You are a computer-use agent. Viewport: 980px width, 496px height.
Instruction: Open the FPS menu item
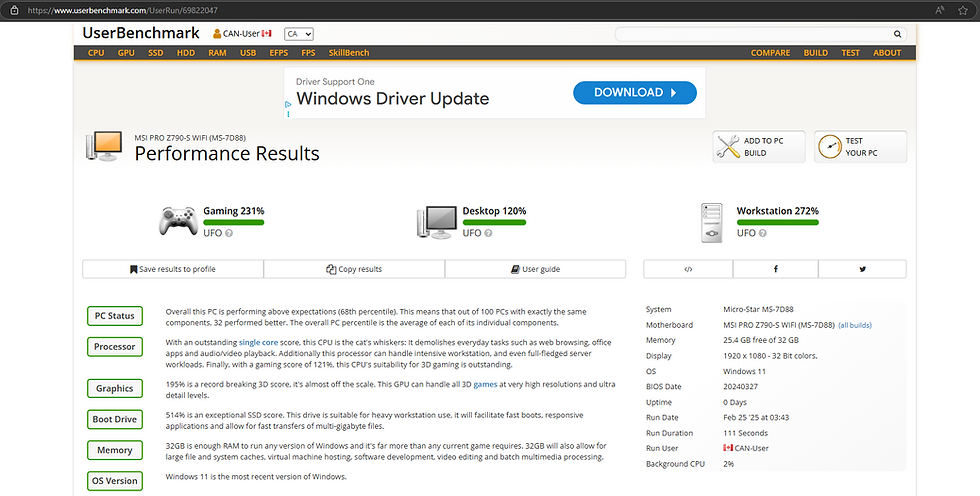(308, 53)
